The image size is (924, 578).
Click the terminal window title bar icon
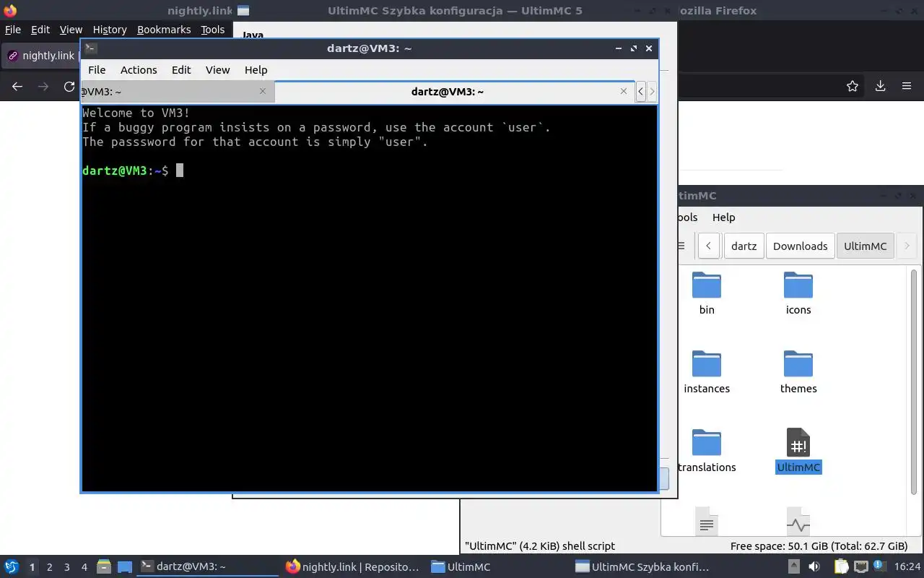[x=90, y=48]
